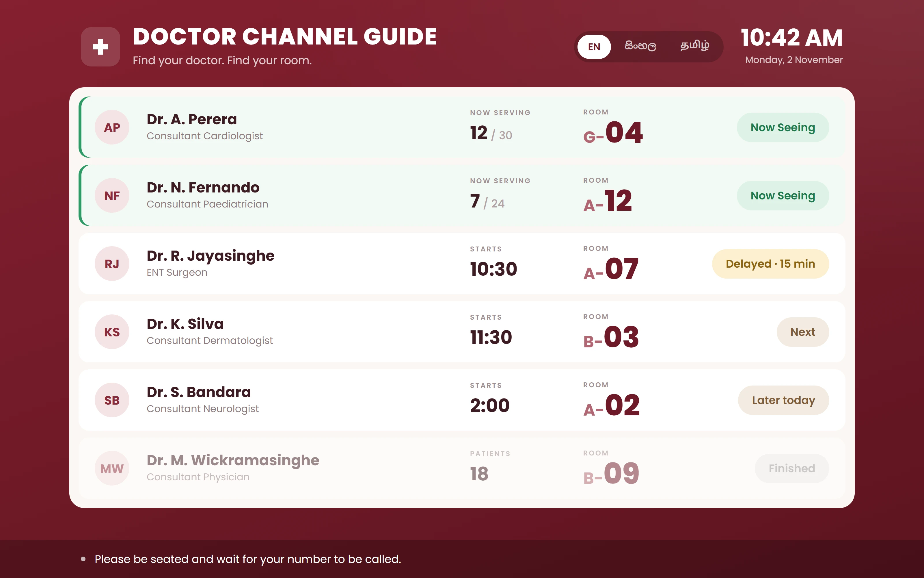Click Now Seeing badge for Dr. N. Fernando
This screenshot has width=924, height=578.
[783, 196]
